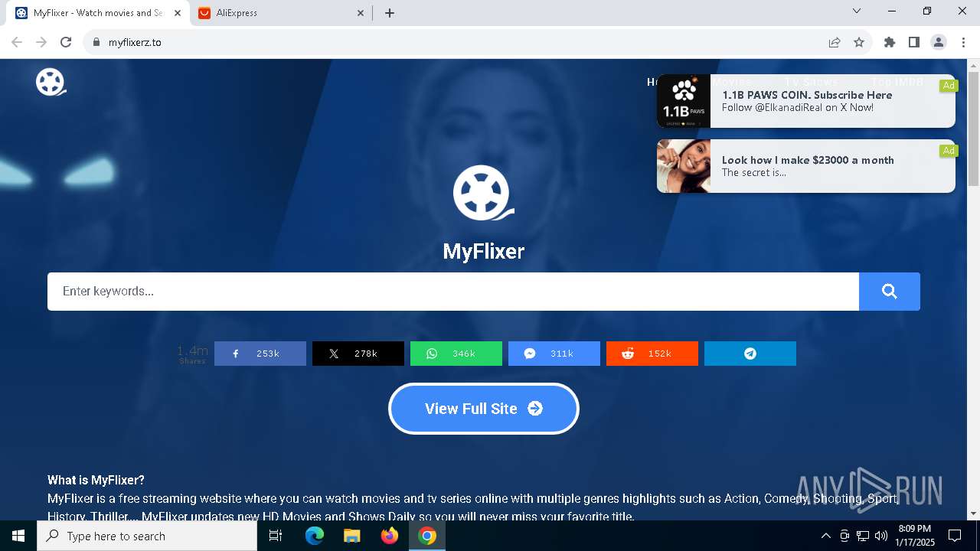Expand the tab search dropdown arrow

857,11
